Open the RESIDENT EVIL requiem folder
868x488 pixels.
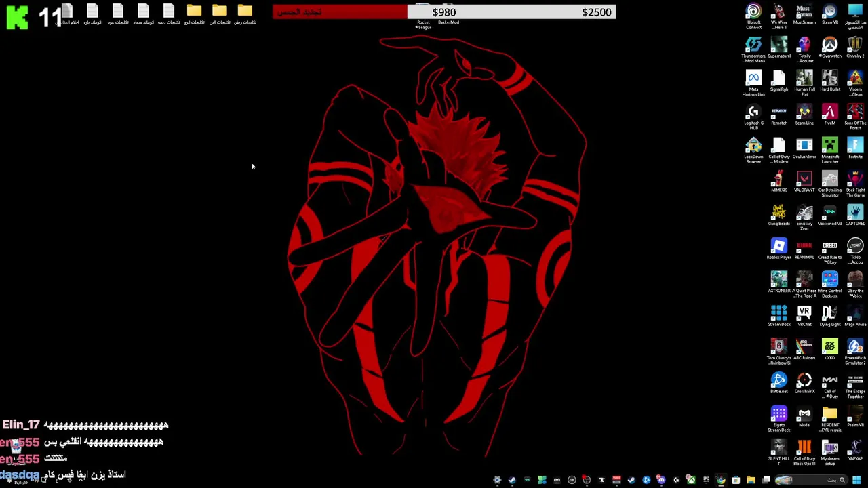(x=830, y=420)
